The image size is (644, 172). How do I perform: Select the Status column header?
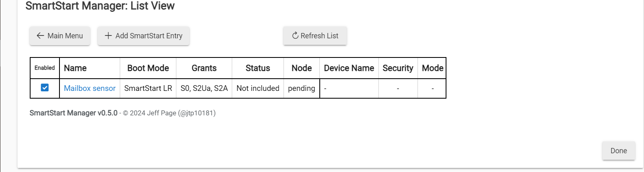click(x=258, y=68)
